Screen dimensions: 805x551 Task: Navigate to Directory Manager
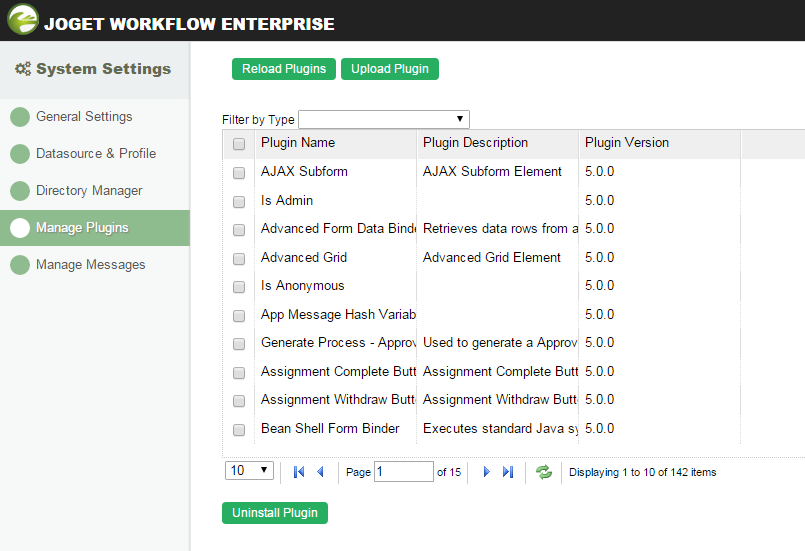(89, 191)
